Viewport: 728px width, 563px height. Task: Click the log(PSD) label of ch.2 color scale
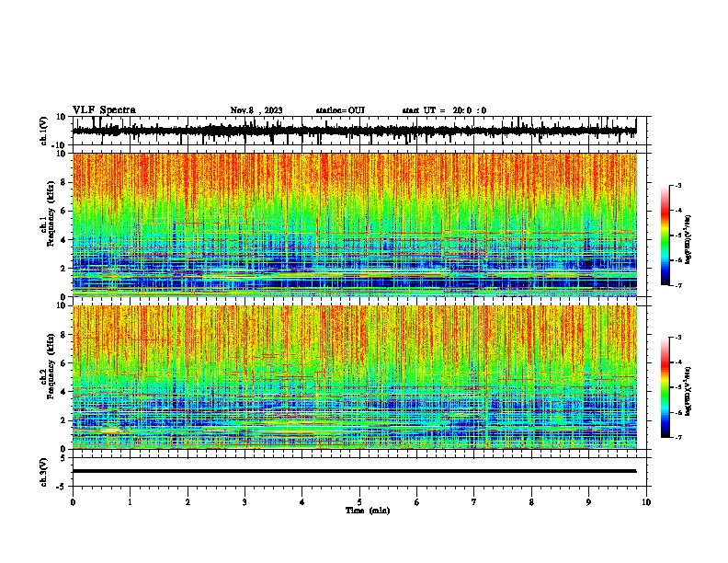(x=688, y=391)
